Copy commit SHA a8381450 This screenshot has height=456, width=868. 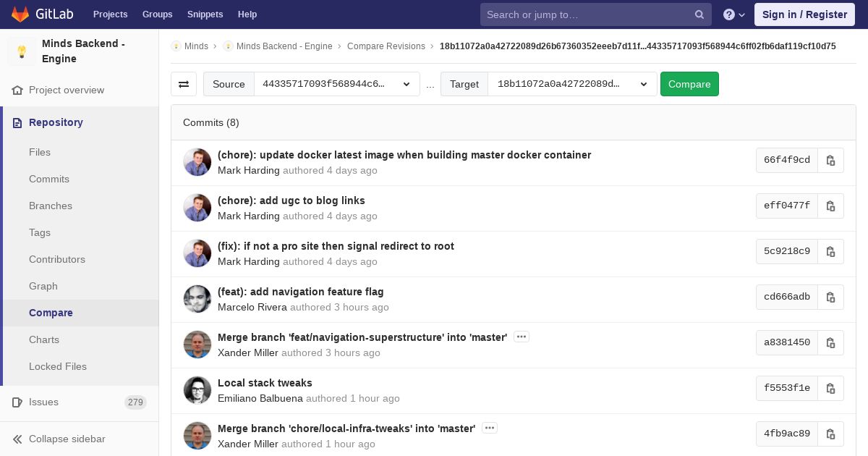830,342
